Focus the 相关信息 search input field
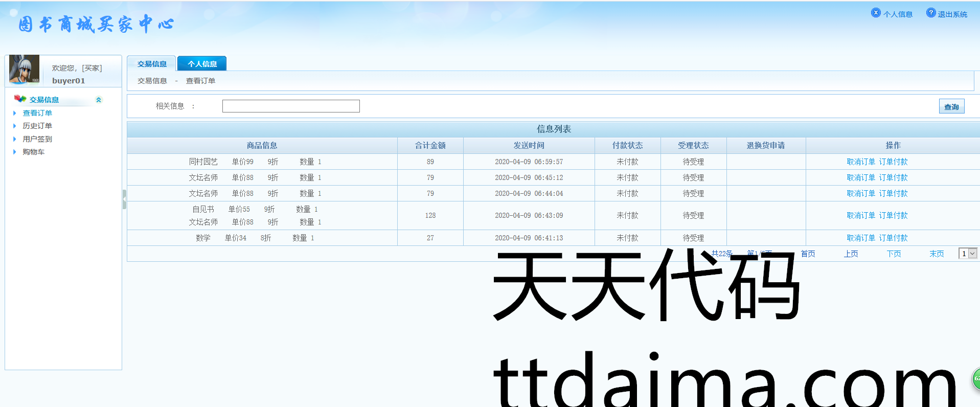The image size is (980, 407). pyautogui.click(x=291, y=106)
